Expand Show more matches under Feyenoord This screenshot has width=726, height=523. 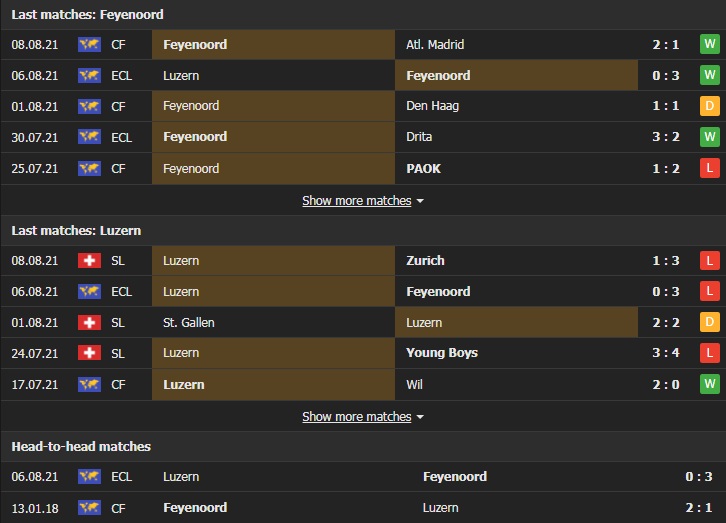362,201
